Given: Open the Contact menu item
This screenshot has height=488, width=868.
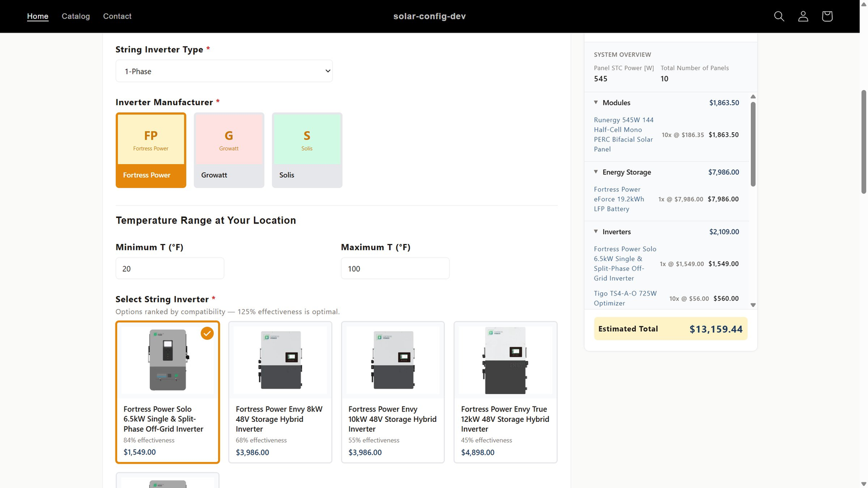Looking at the screenshot, I should click(117, 16).
